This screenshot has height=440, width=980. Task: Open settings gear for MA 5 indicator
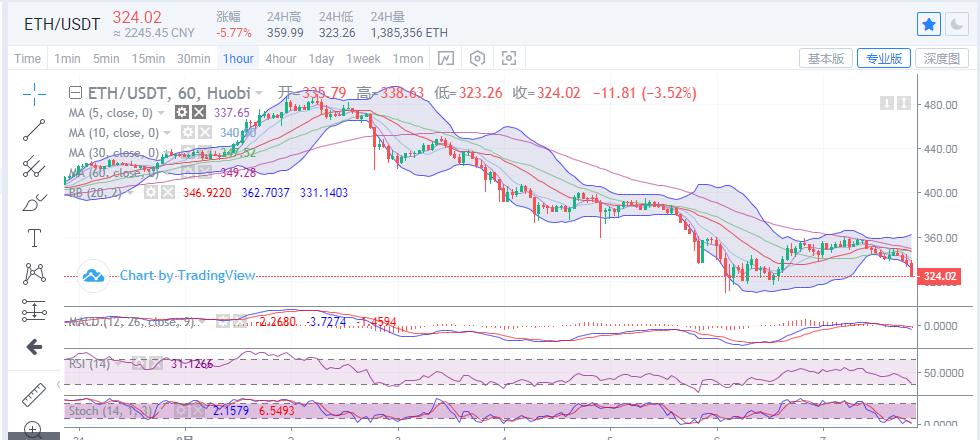[181, 112]
